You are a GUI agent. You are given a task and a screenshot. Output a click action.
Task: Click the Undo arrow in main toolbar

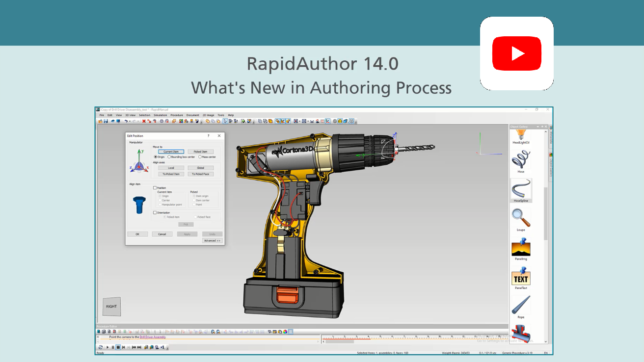[x=126, y=121]
